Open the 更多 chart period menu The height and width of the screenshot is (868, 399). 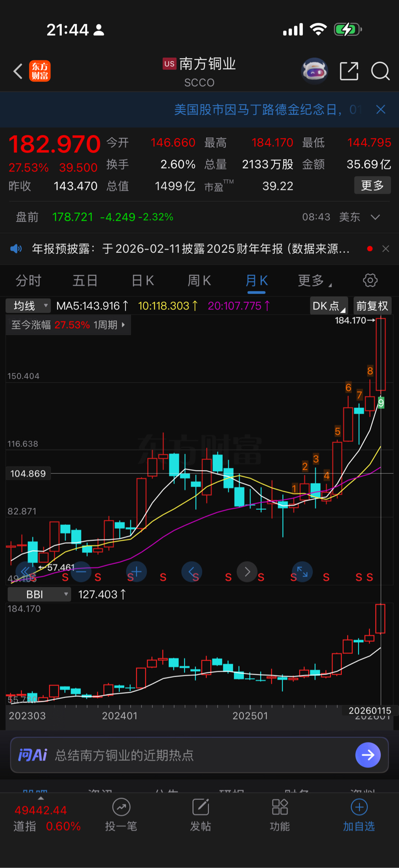click(314, 281)
